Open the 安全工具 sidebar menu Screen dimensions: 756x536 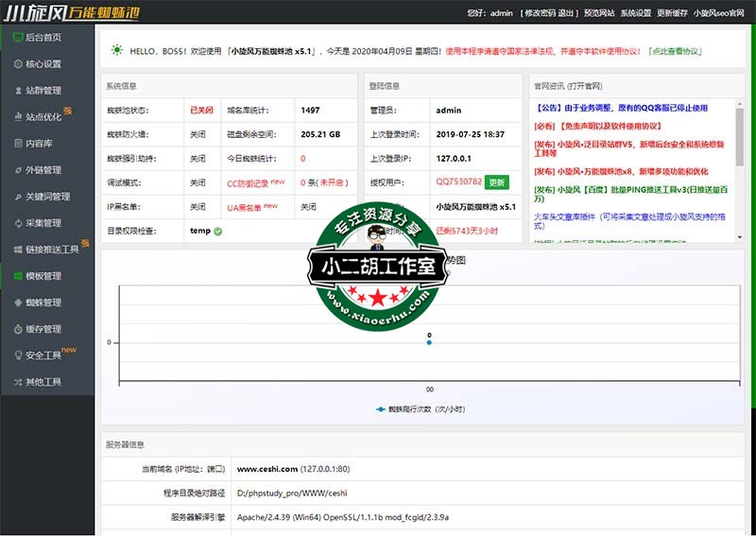click(x=43, y=355)
